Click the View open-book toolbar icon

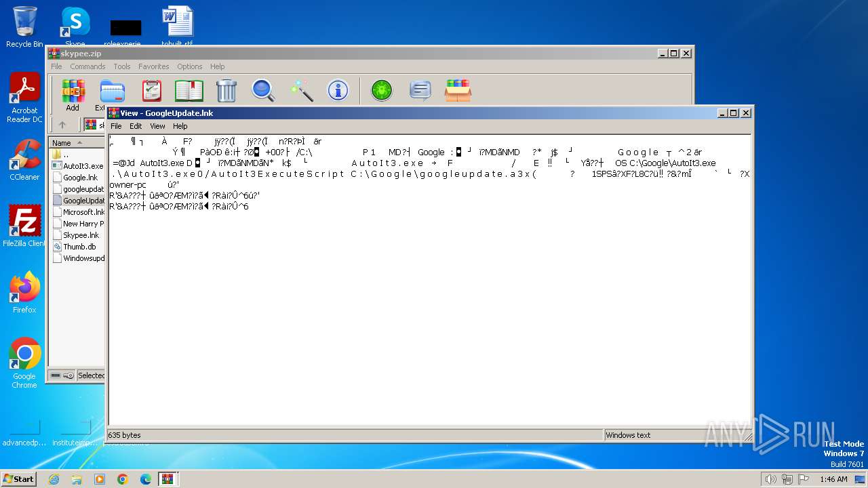(189, 90)
